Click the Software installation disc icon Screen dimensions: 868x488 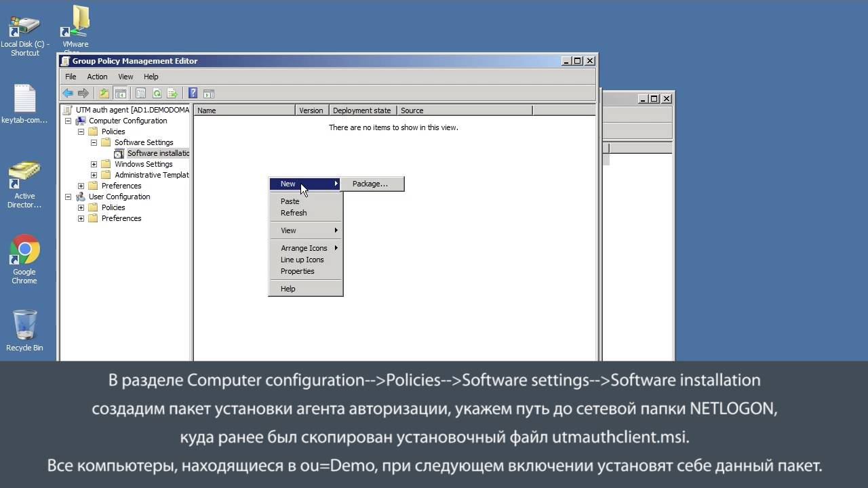coord(119,154)
